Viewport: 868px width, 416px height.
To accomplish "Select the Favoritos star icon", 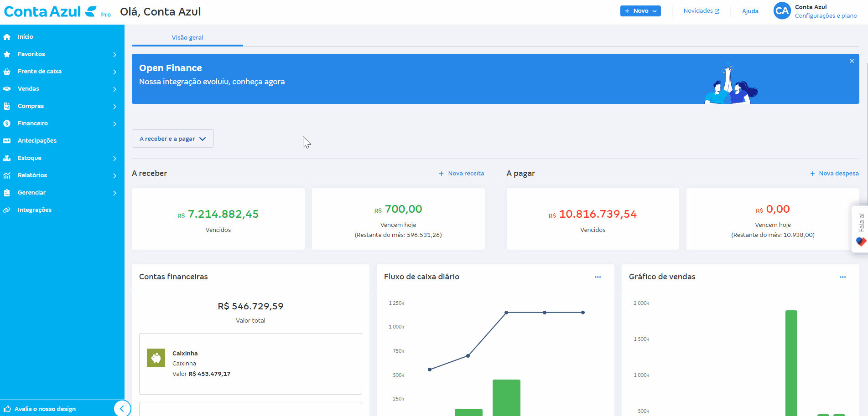I will coord(7,54).
